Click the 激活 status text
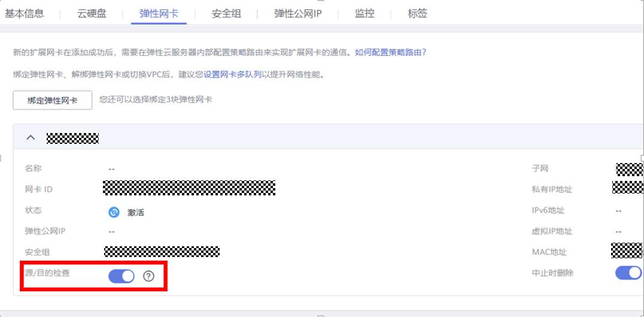The width and height of the screenshot is (644, 317). pyautogui.click(x=135, y=213)
